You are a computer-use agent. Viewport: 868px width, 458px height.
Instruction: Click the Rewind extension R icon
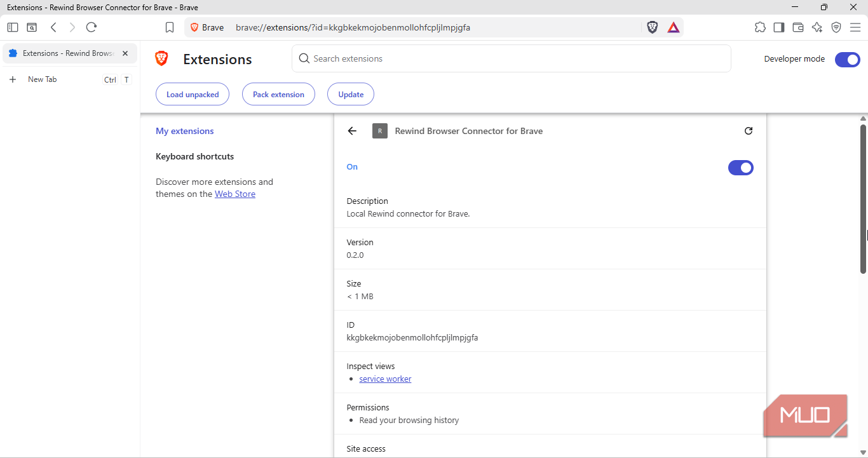[x=380, y=131]
